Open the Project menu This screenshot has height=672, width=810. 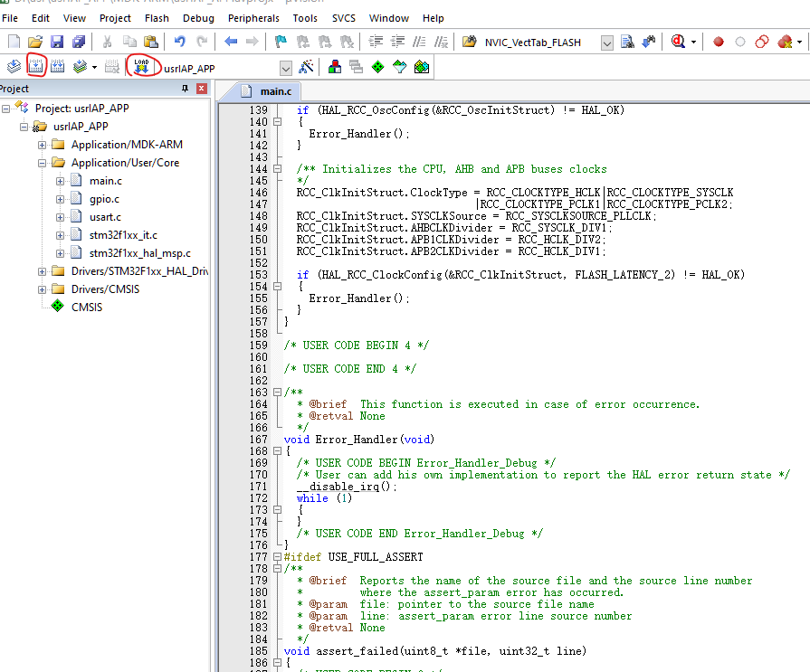115,18
